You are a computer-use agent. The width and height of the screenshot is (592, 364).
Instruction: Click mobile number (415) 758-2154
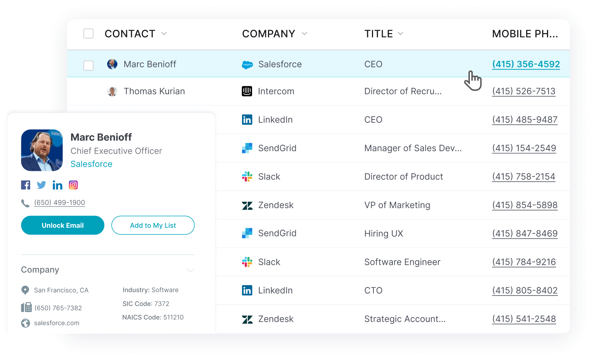pos(523,176)
